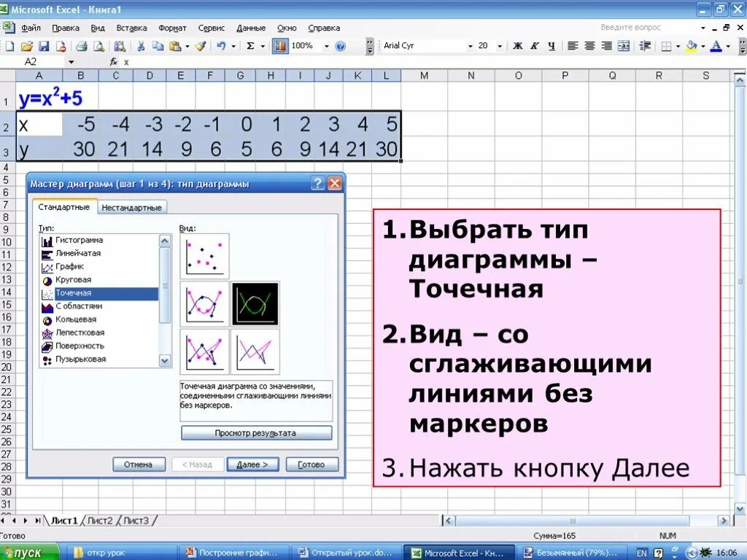Select the Format Painter brush

(201, 46)
